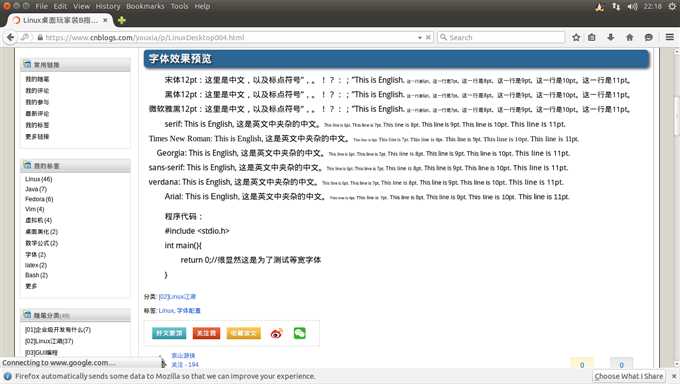Open the 桌面美化 (2) tag link

(x=42, y=232)
